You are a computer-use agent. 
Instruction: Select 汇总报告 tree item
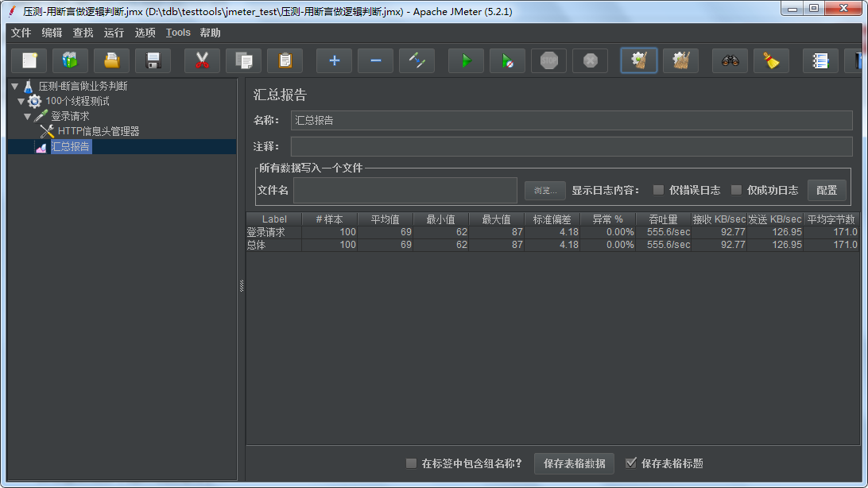pos(70,146)
